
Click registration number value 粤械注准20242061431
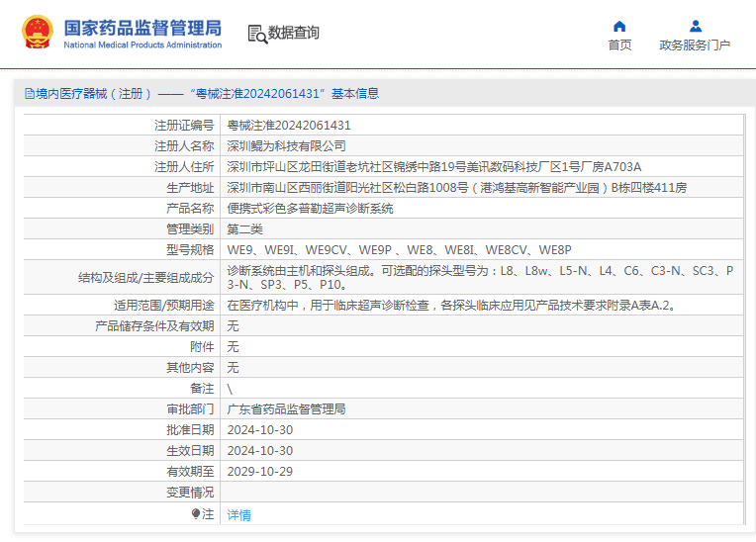pos(289,126)
